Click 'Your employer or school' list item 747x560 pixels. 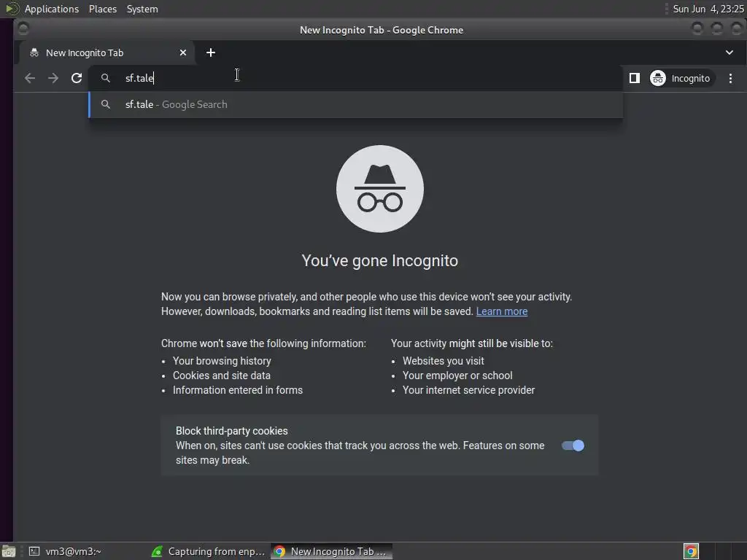pyautogui.click(x=457, y=376)
